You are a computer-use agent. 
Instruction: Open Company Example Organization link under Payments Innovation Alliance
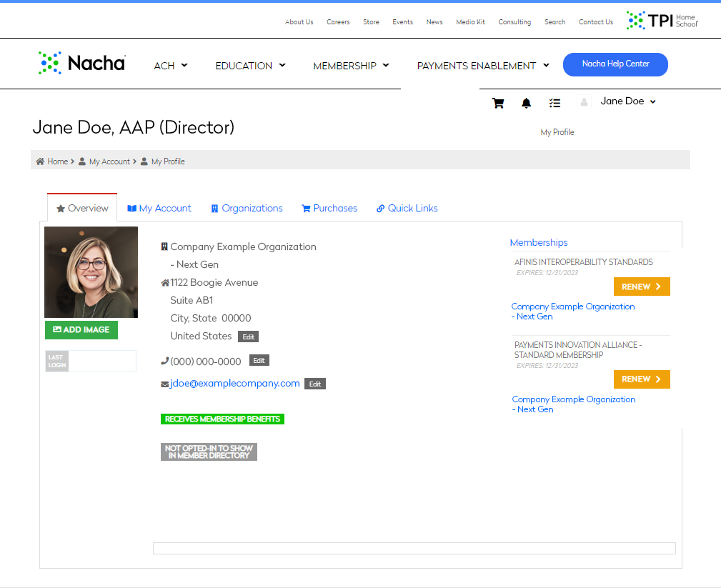click(574, 404)
